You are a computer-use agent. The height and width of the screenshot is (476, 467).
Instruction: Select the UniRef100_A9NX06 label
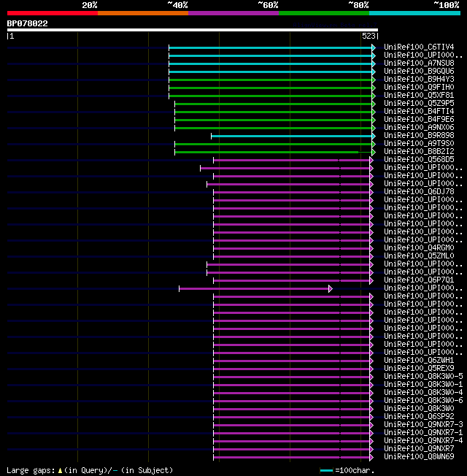pos(419,127)
